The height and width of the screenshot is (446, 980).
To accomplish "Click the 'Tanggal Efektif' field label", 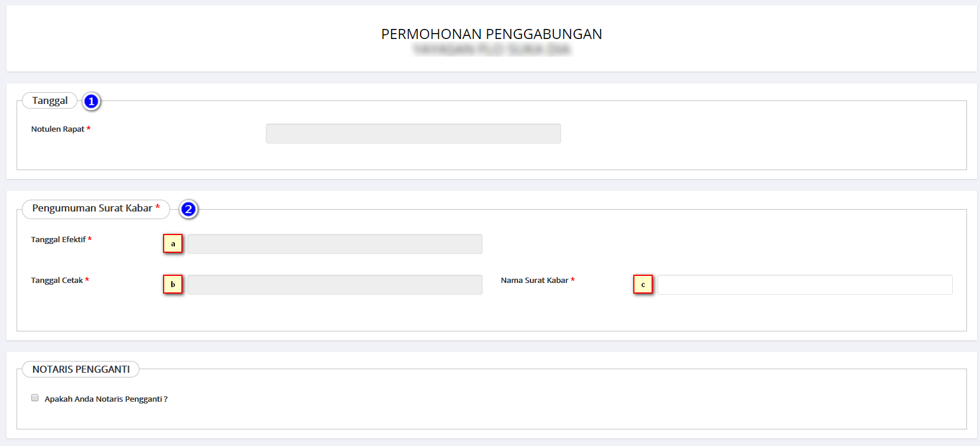I will coord(58,240).
